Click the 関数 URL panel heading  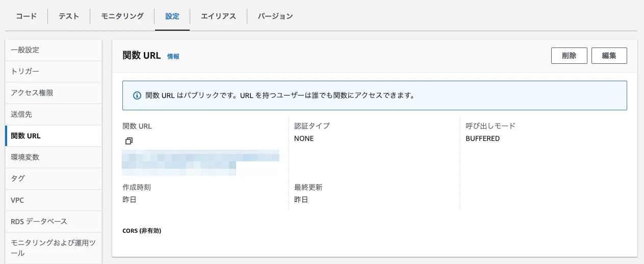[142, 56]
